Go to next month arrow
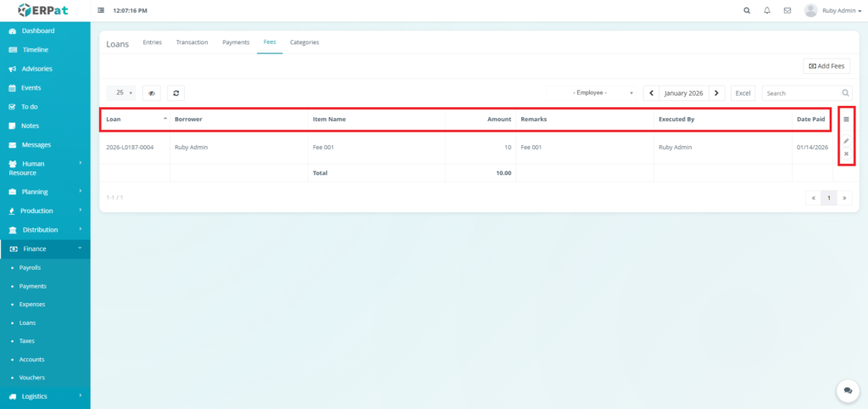868x409 pixels. pos(717,93)
